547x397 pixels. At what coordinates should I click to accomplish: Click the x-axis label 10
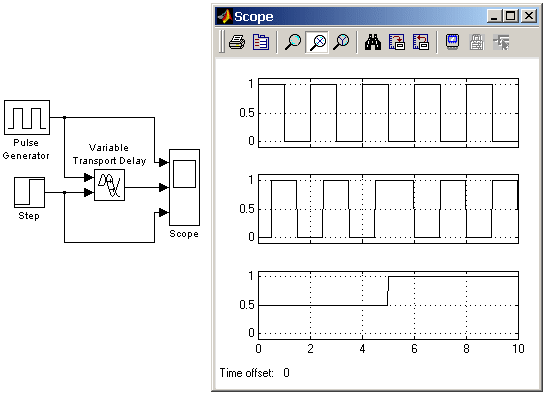518,349
